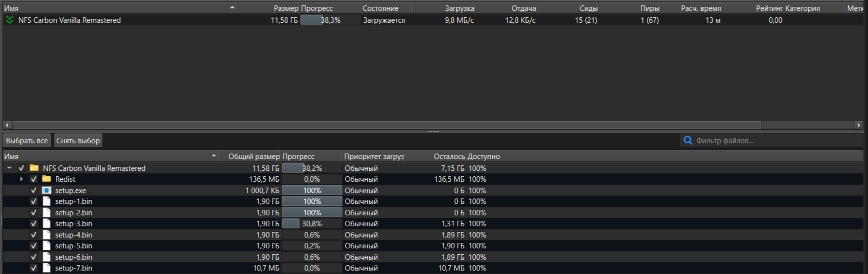The height and width of the screenshot is (274, 868).
Task: Select the NFS Carbon Vanilla Remastered torrent row
Action: (x=434, y=20)
